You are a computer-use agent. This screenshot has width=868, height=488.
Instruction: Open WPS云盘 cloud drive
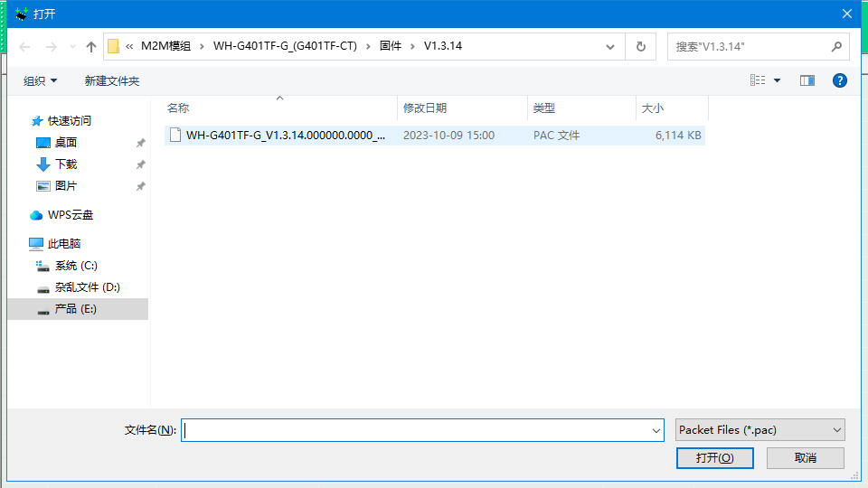(x=70, y=215)
